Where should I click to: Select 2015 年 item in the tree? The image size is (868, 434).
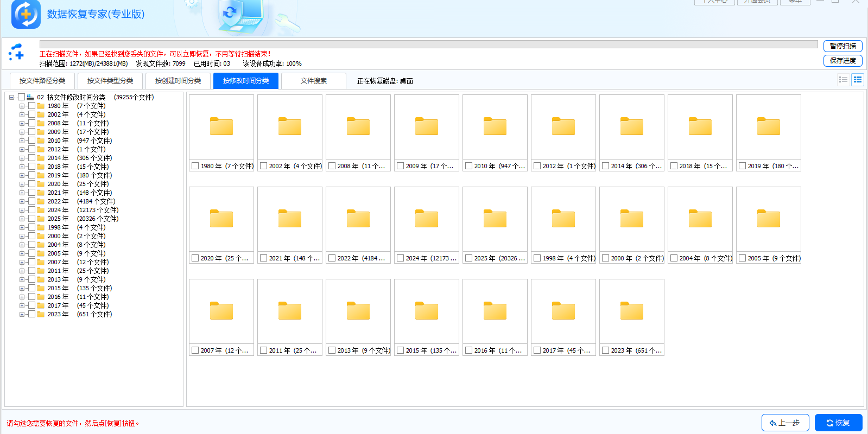58,288
